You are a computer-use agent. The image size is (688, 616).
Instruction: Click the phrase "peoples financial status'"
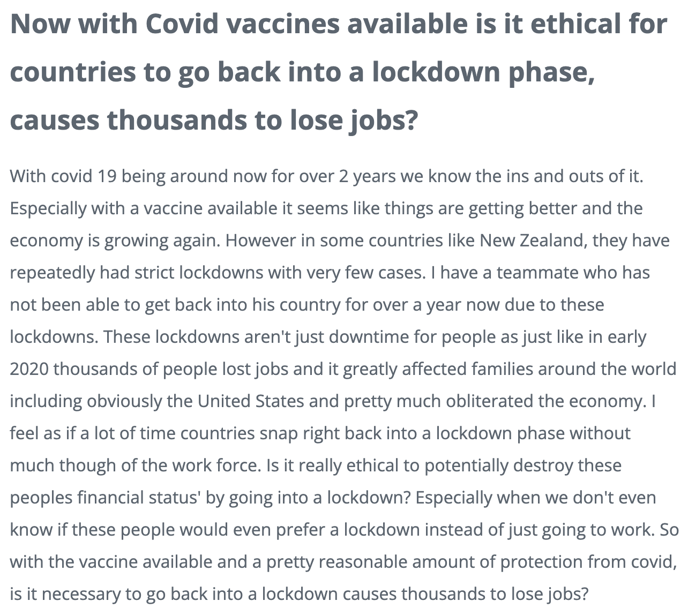106,497
